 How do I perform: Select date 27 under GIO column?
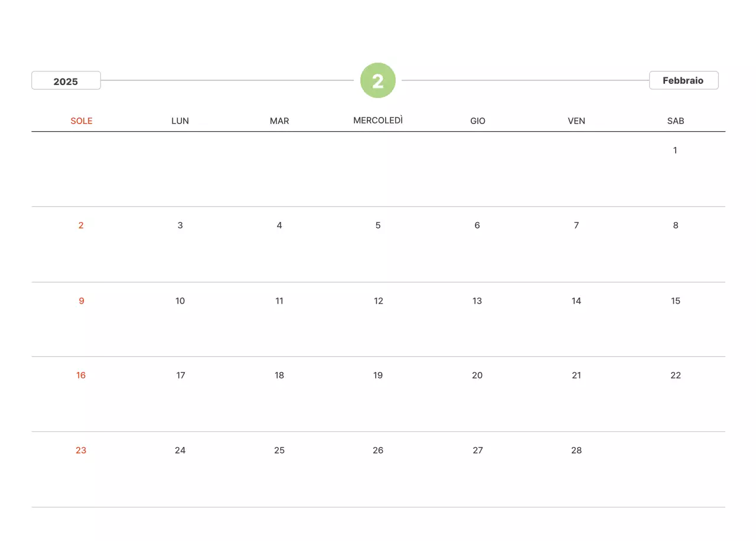[x=478, y=451]
